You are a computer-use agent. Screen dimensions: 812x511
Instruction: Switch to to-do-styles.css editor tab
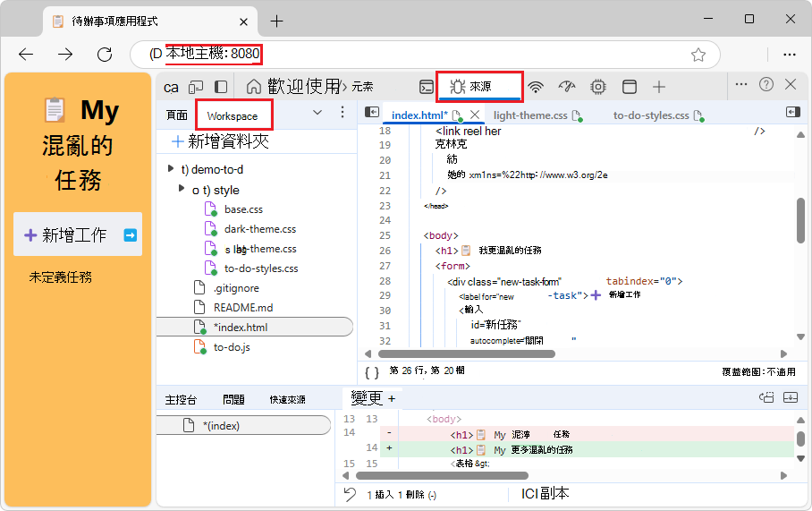tap(651, 115)
